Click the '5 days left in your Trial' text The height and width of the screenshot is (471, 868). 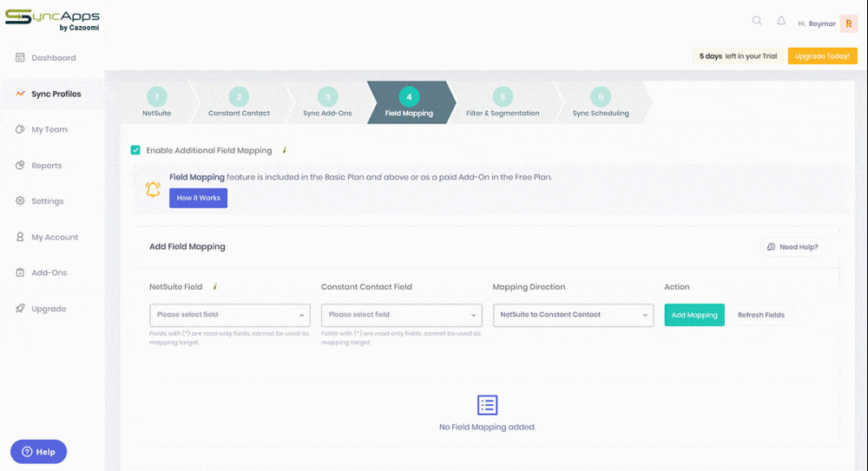tap(738, 56)
